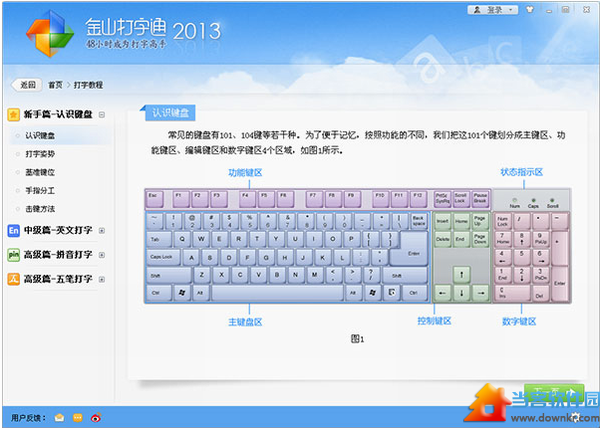
Task: Click the Scroll indicator light
Action: pos(552,200)
